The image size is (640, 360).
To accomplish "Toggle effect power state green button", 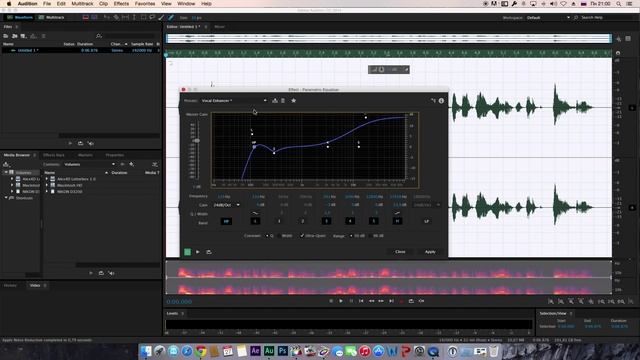I will (x=187, y=252).
